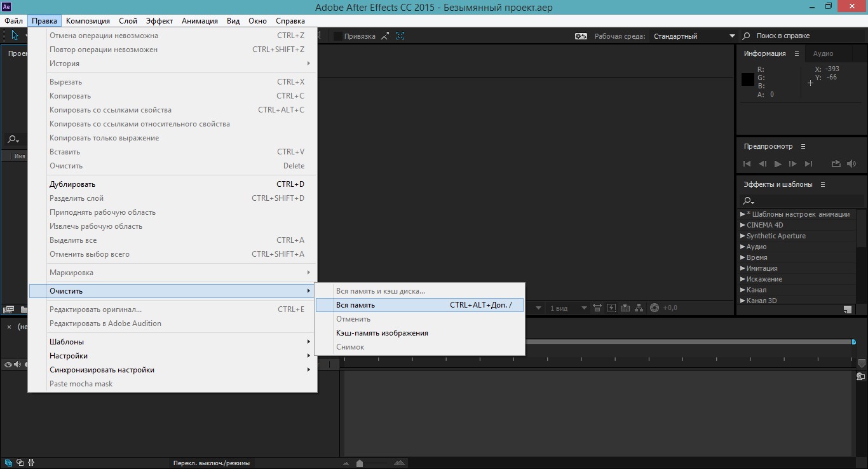Open the Композиция menu
Viewport: 868px width, 469px height.
pyautogui.click(x=88, y=21)
